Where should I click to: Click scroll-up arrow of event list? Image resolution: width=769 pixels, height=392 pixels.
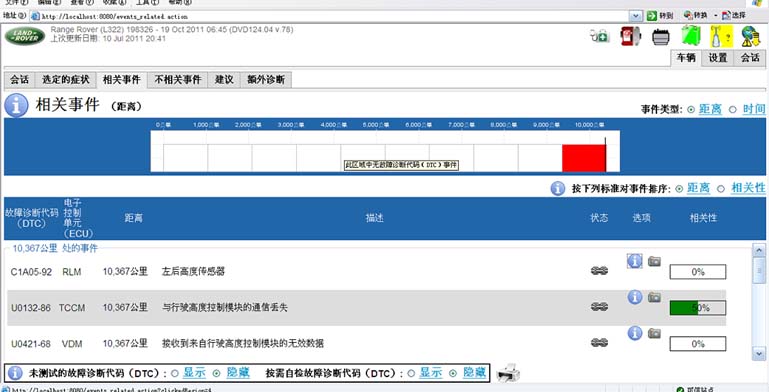(759, 250)
